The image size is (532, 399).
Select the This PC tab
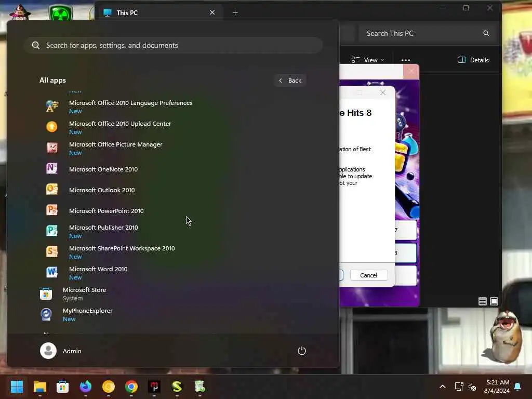click(x=160, y=12)
